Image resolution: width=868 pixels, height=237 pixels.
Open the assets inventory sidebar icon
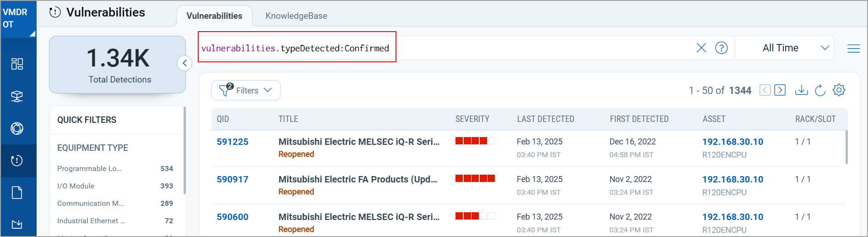click(17, 96)
